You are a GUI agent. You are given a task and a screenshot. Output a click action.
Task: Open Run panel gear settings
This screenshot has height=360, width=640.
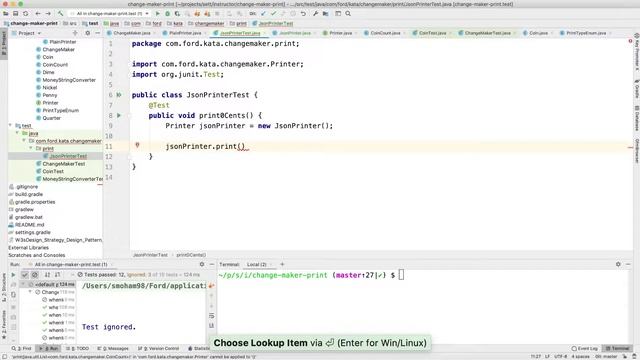[202, 264]
